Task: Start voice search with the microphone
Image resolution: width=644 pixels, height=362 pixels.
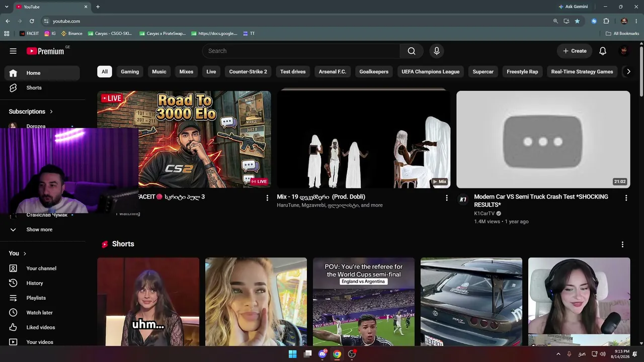Action: 437,51
